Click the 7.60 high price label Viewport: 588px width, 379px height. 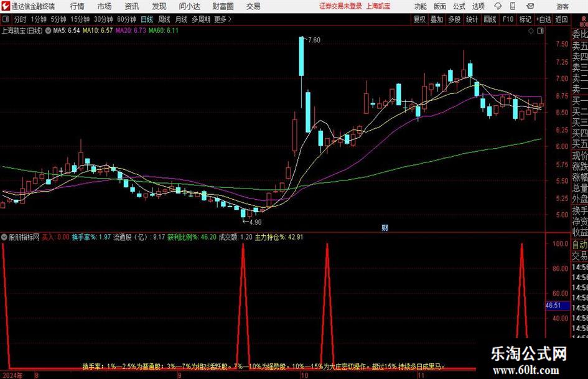314,40
